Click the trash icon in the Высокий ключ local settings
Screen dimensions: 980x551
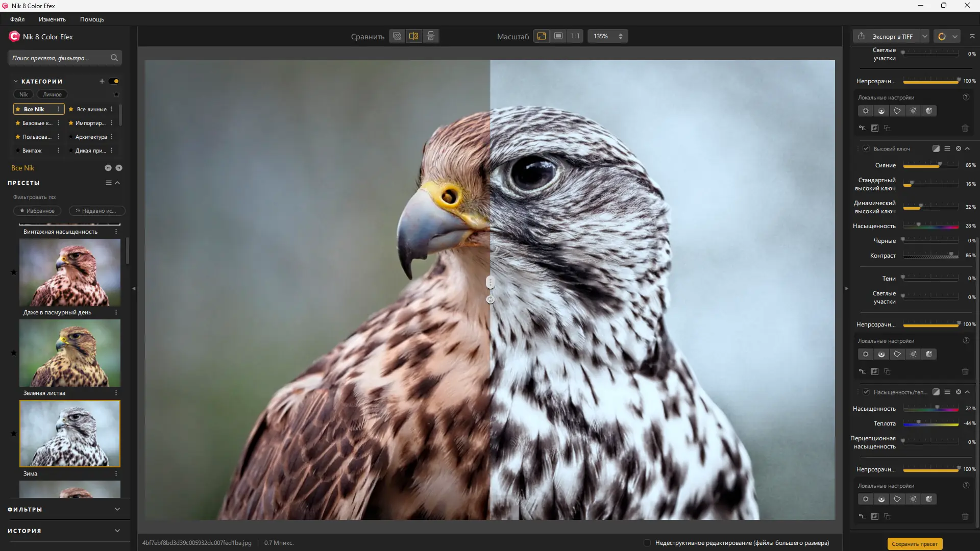965,371
